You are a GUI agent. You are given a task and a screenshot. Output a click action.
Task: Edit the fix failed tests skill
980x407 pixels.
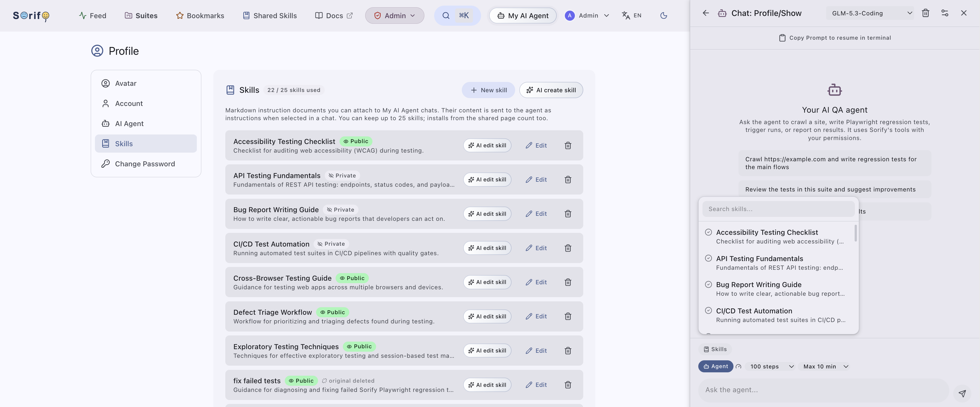coord(536,385)
